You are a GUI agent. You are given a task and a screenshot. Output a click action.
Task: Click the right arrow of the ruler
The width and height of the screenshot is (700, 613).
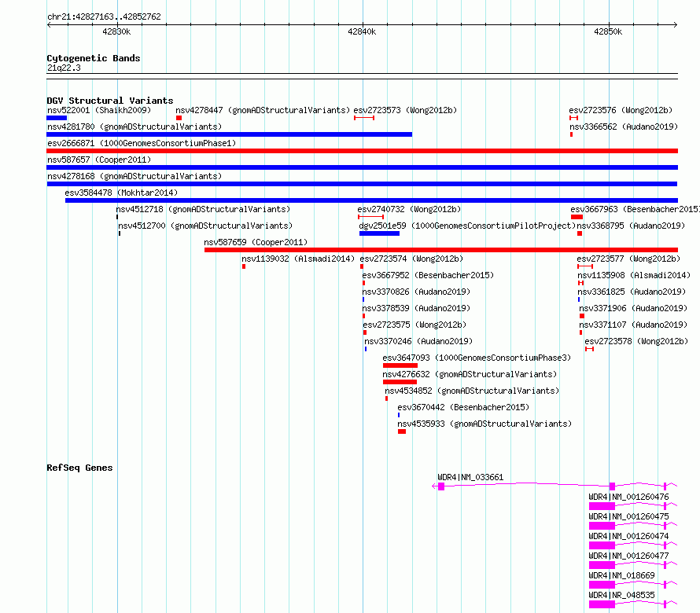point(676,25)
